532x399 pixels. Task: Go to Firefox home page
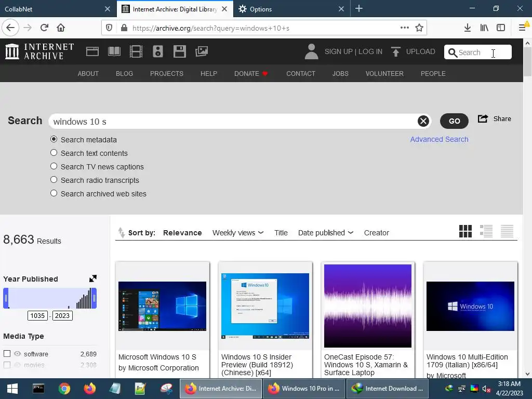(x=61, y=28)
